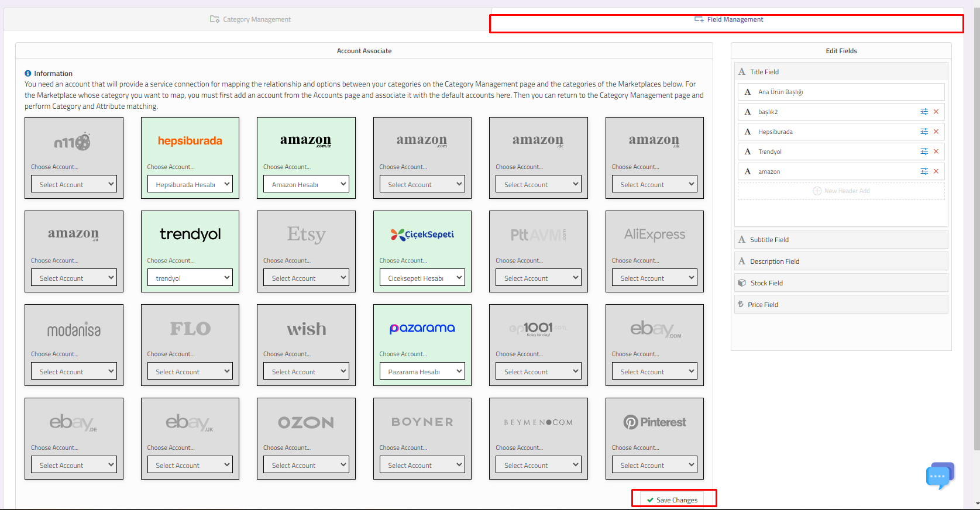Expand the Subtitle Field section
980x510 pixels.
841,240
